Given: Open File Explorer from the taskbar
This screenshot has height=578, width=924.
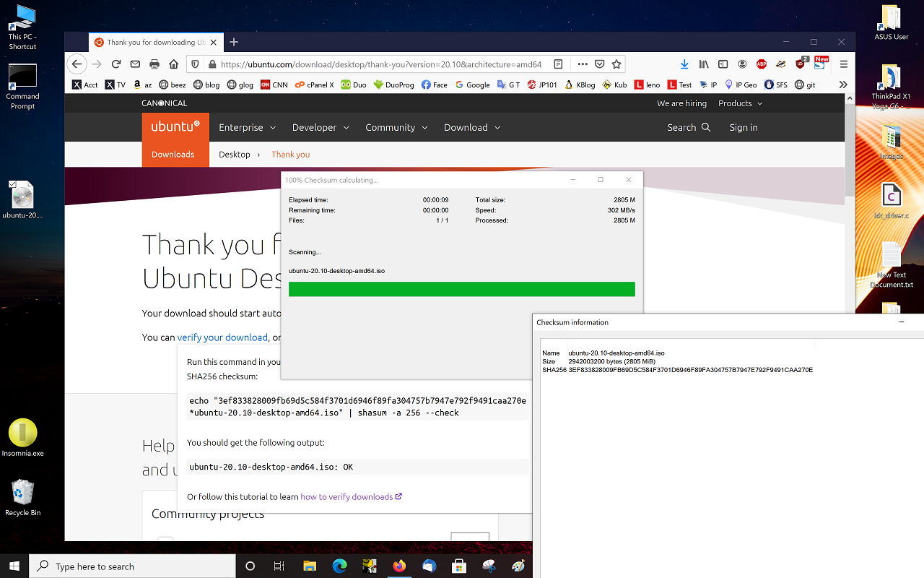Looking at the screenshot, I should click(x=310, y=566).
